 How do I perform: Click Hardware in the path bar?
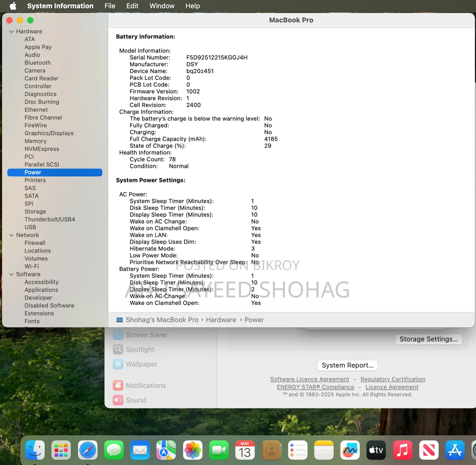tap(221, 320)
